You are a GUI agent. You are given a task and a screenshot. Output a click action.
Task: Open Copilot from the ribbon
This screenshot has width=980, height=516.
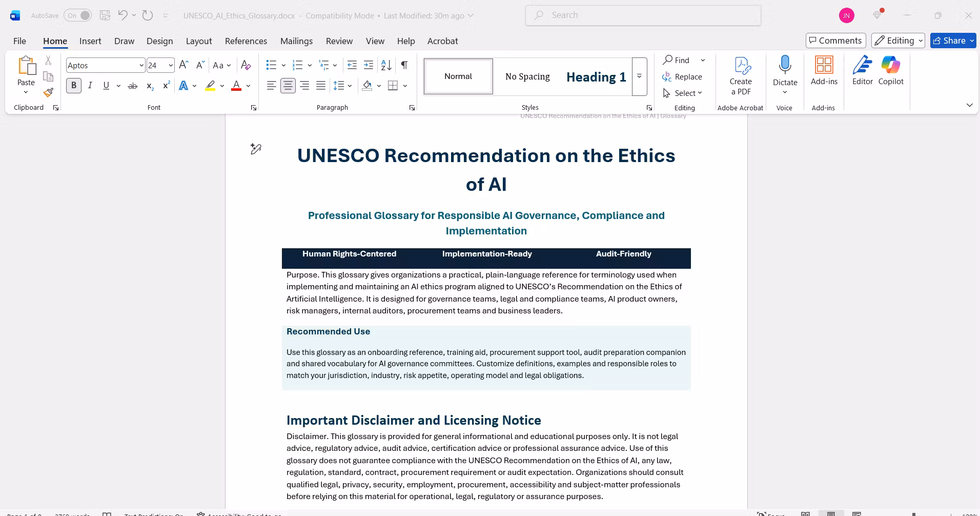891,70
